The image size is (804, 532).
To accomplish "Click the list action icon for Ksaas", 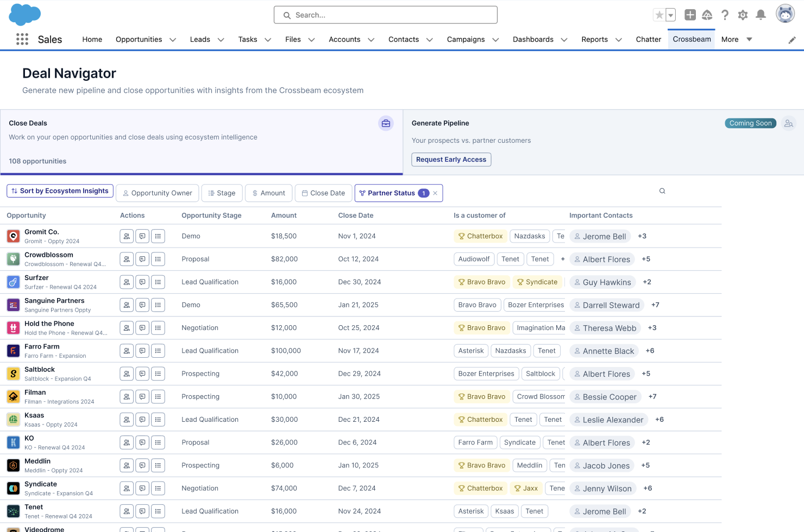I will click(x=158, y=420).
